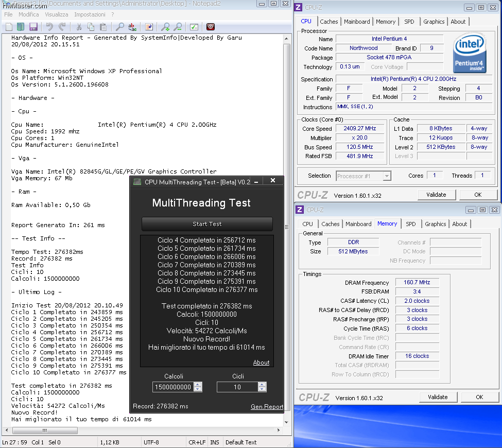Click the Scheme check-mark icon in Notepad2
The width and height of the screenshot is (502, 448).
pyautogui.click(x=194, y=27)
